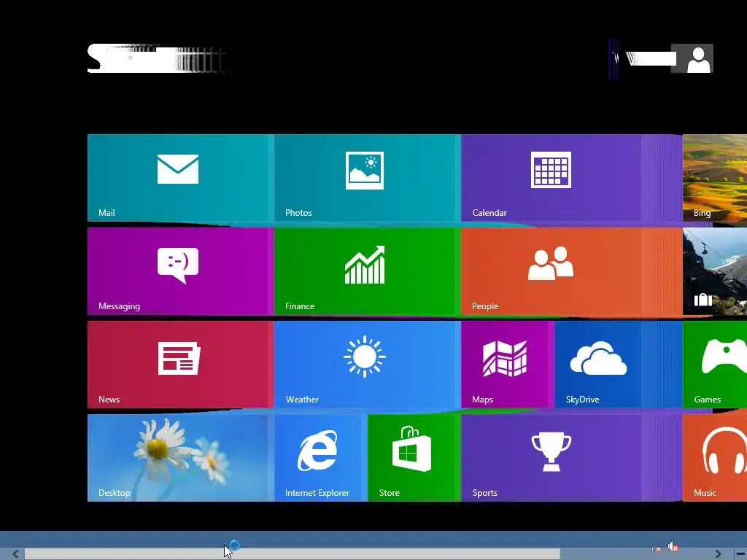
Task: Open the Store tile
Action: coord(411,458)
